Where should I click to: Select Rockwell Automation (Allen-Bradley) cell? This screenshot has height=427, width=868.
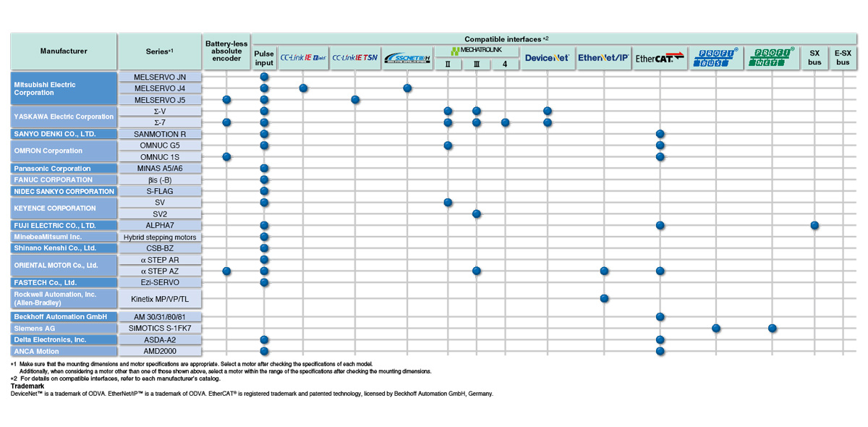[64, 298]
